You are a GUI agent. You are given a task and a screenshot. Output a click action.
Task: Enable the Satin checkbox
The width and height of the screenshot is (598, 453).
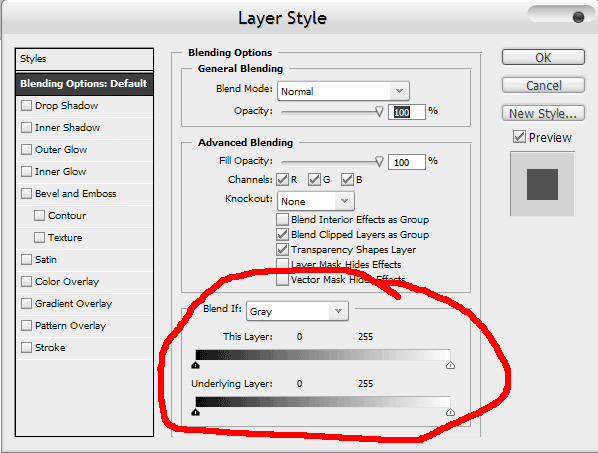26,260
